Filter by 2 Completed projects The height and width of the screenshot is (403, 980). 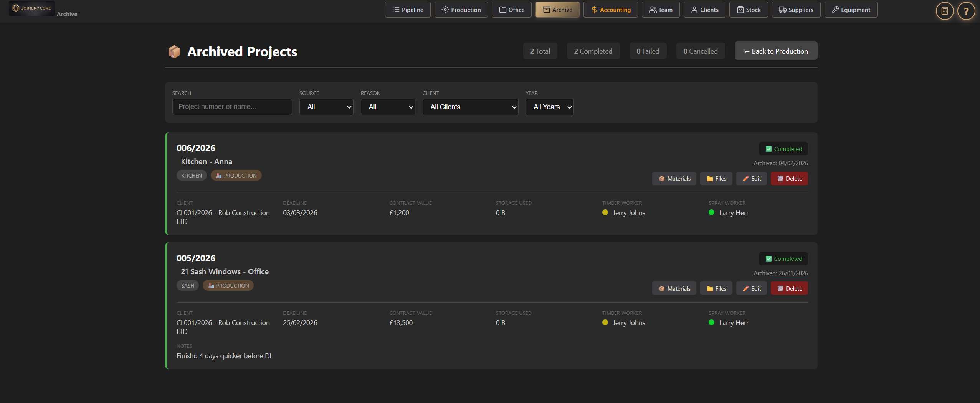(593, 51)
